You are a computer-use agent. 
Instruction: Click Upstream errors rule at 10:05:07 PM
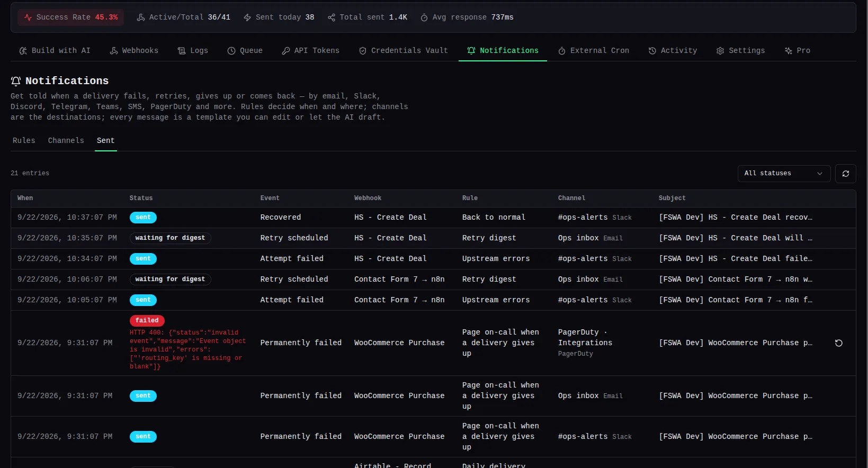tap(496, 300)
